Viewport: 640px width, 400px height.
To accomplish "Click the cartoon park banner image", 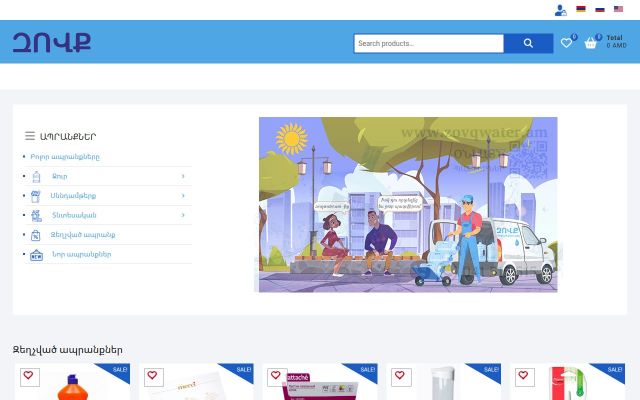I will pyautogui.click(x=408, y=204).
